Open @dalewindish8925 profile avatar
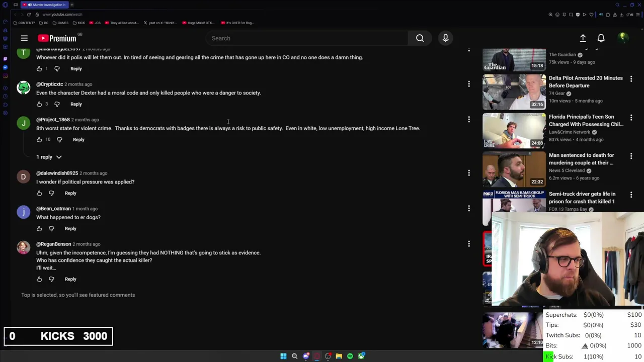This screenshot has height=362, width=644. (x=23, y=177)
